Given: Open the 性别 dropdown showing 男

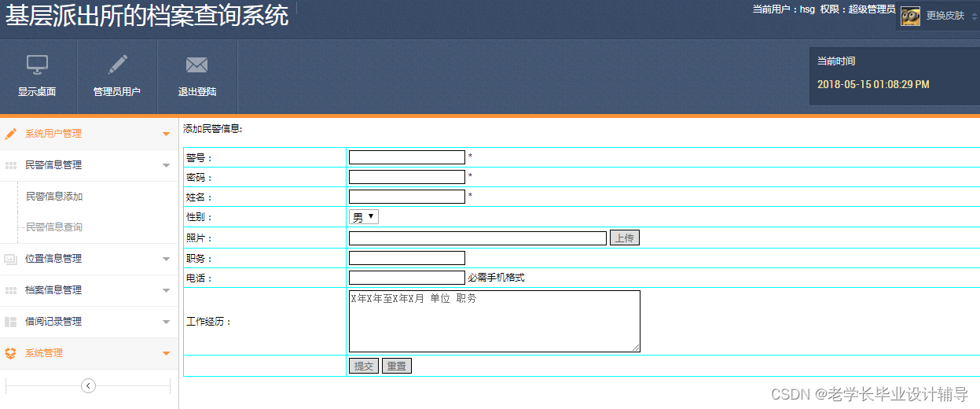Looking at the screenshot, I should pos(364,216).
